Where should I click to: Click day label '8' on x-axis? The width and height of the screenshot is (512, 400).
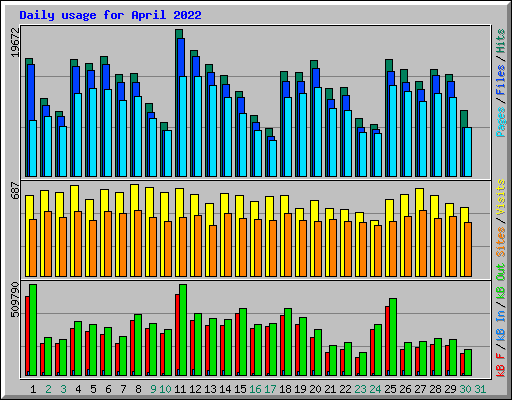click(138, 389)
